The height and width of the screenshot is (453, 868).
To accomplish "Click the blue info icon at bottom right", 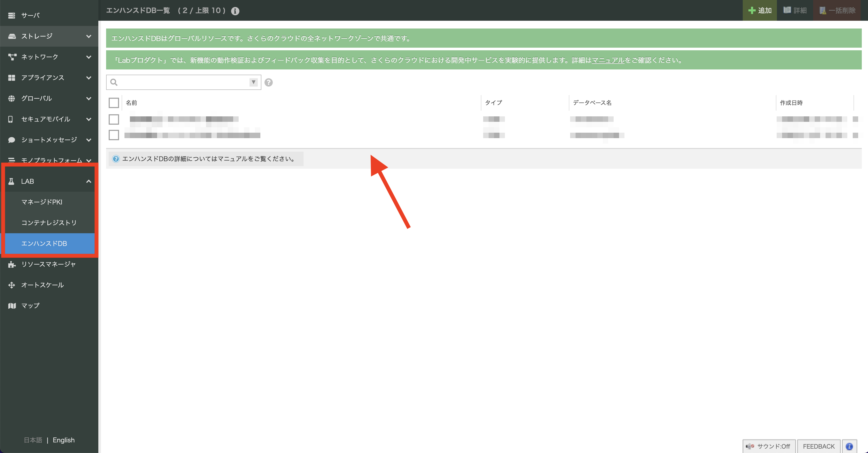I will pos(849,446).
